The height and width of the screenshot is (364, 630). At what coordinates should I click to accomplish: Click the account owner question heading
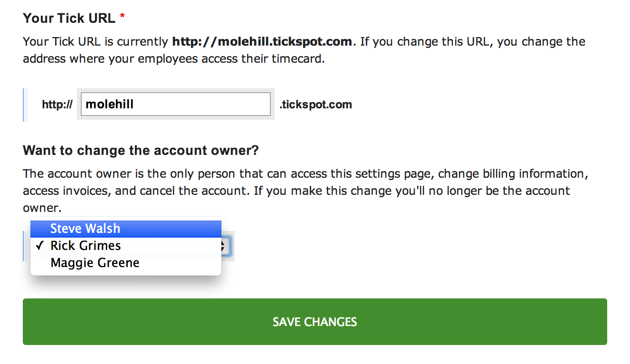[140, 150]
